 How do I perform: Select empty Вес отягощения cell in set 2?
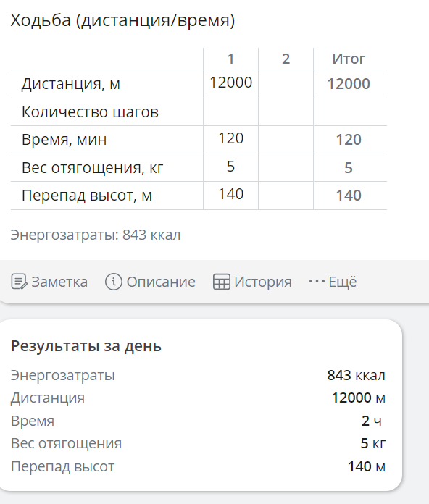[286, 167]
